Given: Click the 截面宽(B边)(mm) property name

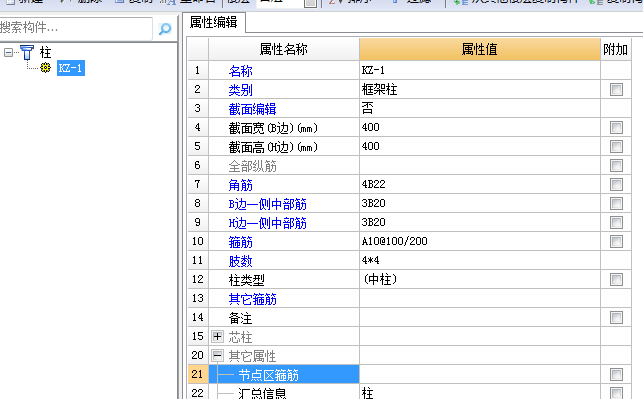Looking at the screenshot, I should [x=273, y=128].
